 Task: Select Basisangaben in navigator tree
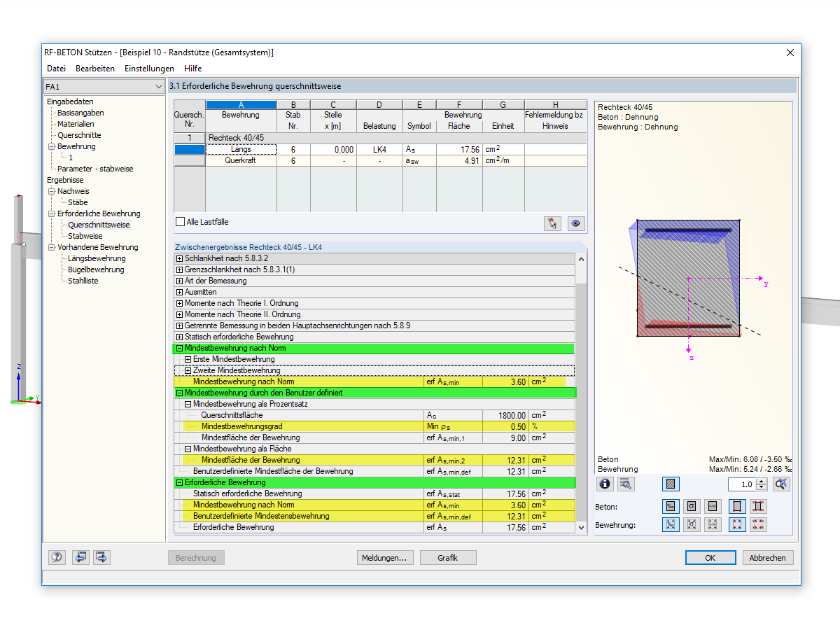click(x=80, y=113)
